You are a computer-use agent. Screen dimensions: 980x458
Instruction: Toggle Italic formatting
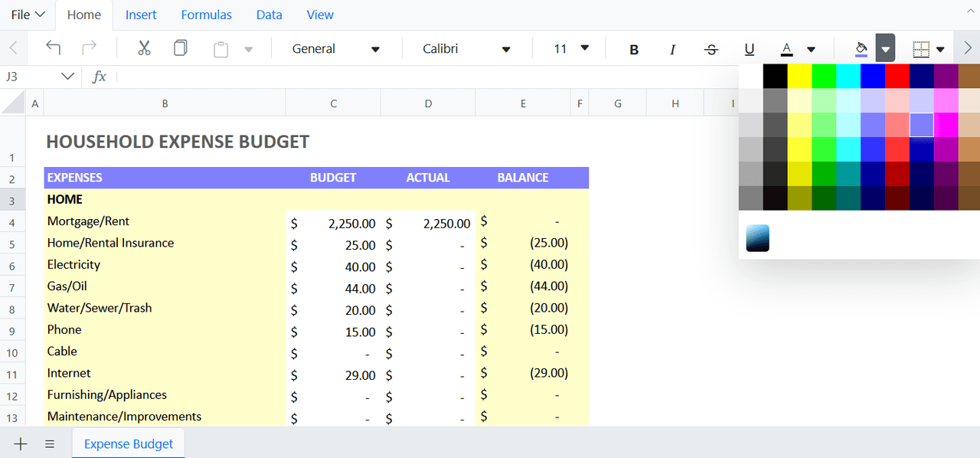pos(672,50)
